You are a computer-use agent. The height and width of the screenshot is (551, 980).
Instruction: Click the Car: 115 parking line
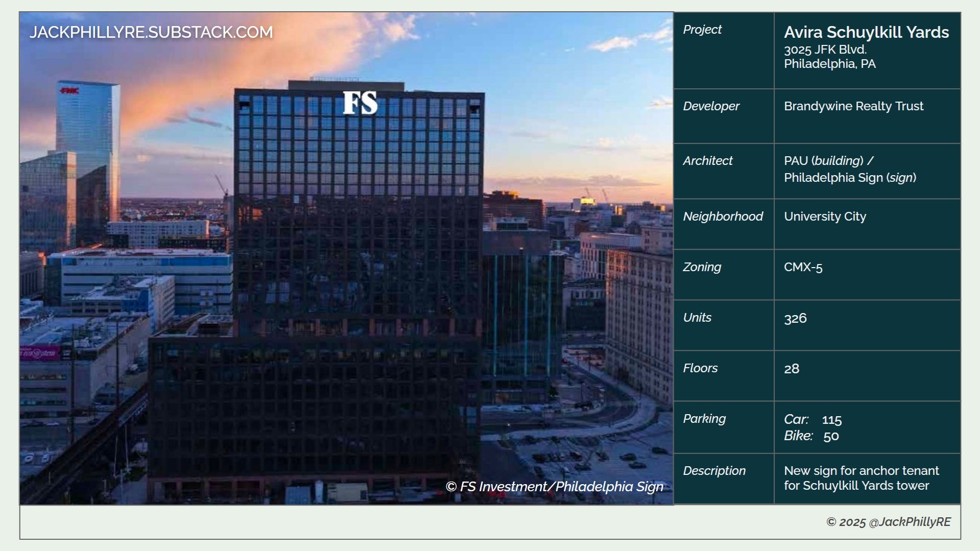[813, 420]
